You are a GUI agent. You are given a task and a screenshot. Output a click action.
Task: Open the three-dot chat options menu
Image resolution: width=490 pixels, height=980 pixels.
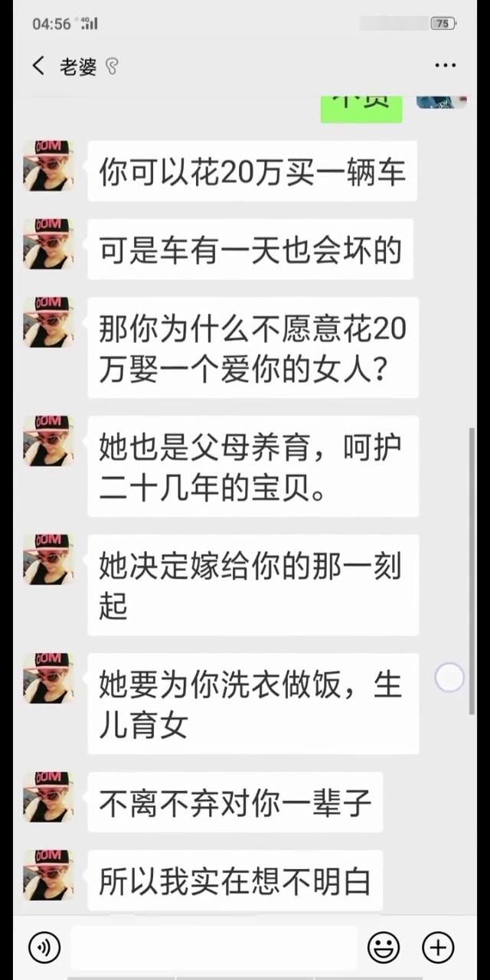[x=445, y=66]
